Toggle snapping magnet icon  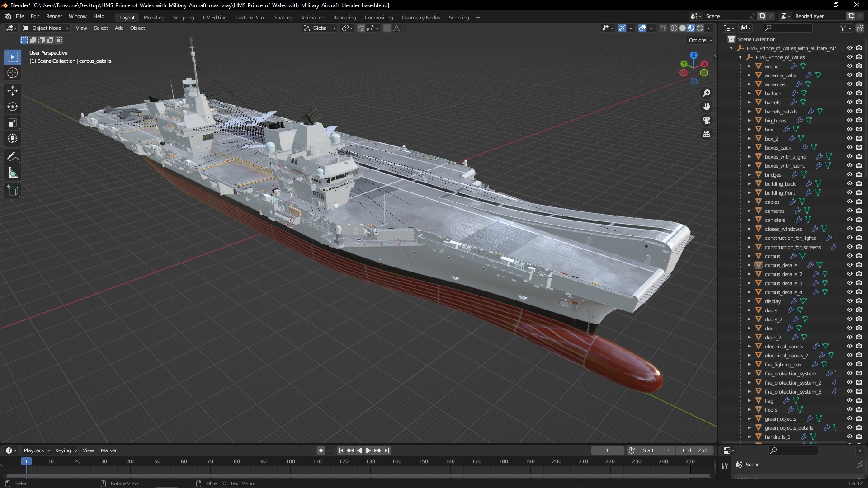(361, 28)
